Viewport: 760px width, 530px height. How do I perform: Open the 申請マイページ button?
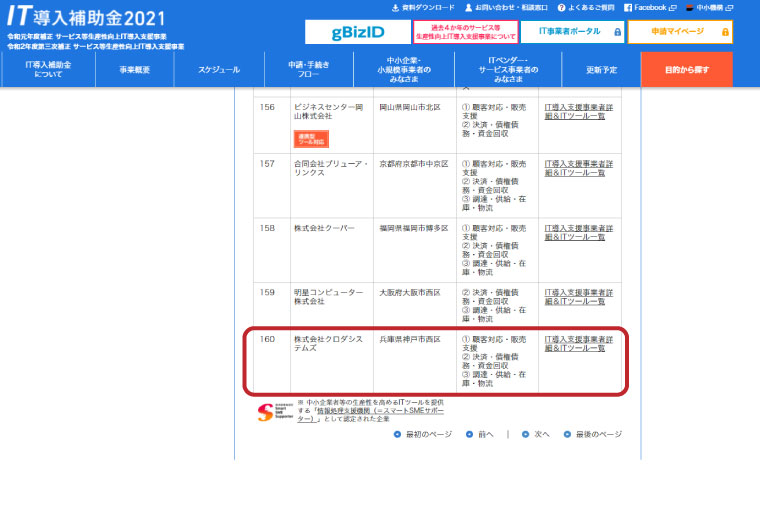[680, 32]
